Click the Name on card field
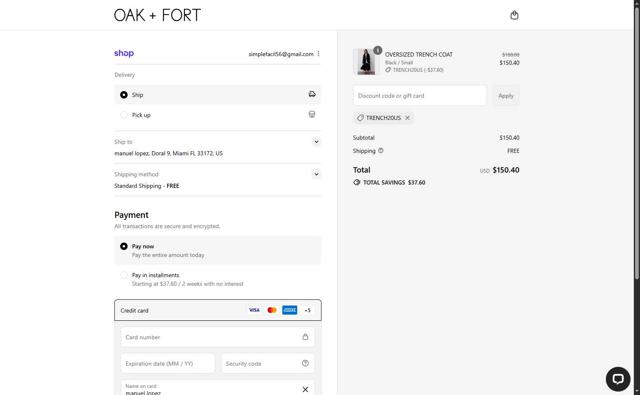Image resolution: width=640 pixels, height=395 pixels. pos(218,388)
